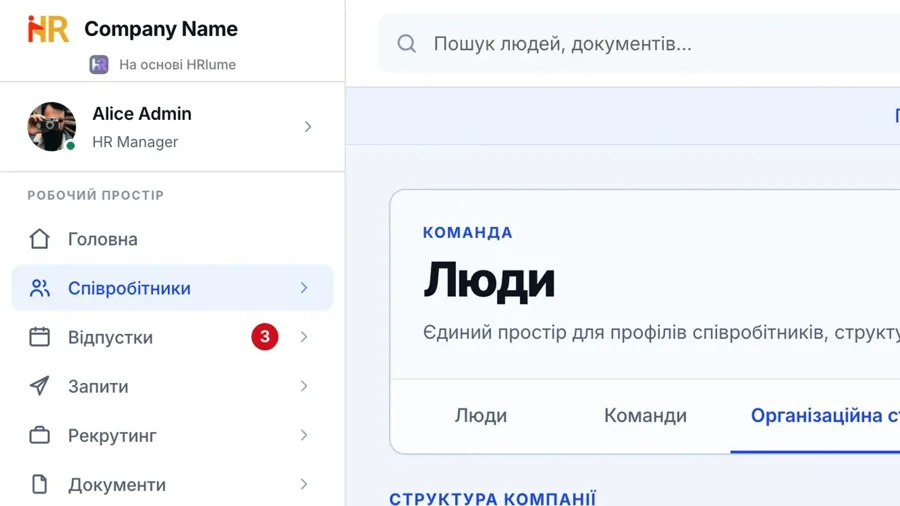Open the Головна home icon
Screen dimensions: 900x506
pyautogui.click(x=40, y=239)
